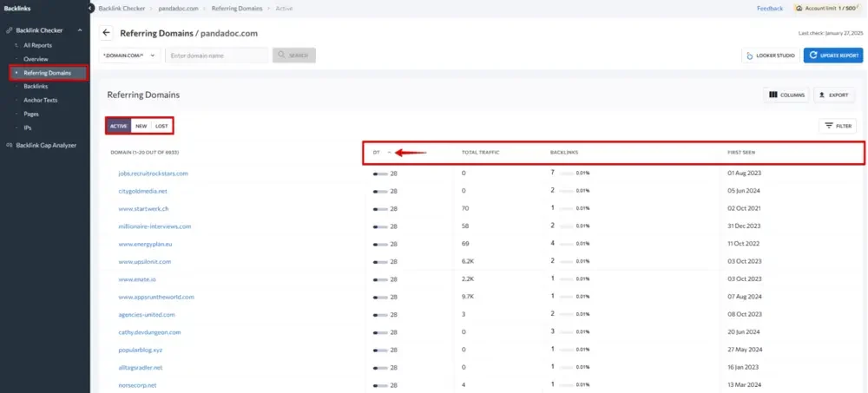Image resolution: width=868 pixels, height=393 pixels.
Task: Switch to the Active tab
Action: coord(118,126)
